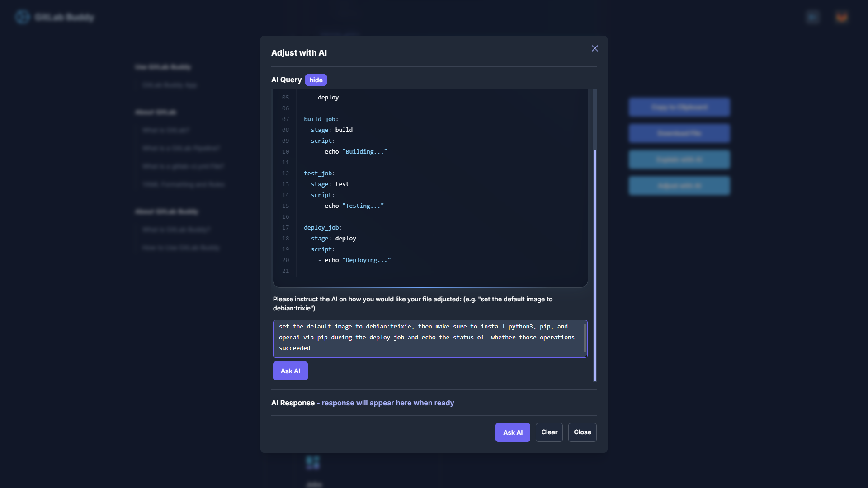This screenshot has height=488, width=868.
Task: Click the instruction textarea's resize handle
Action: pos(585,355)
